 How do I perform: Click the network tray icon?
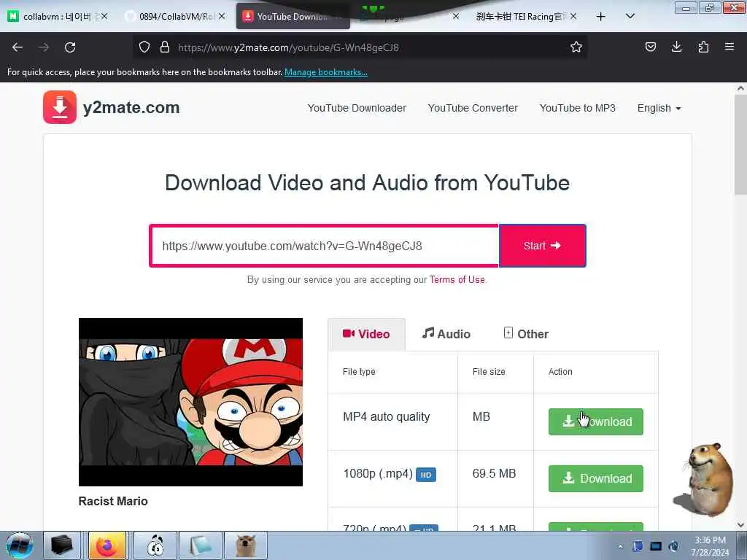(x=656, y=546)
